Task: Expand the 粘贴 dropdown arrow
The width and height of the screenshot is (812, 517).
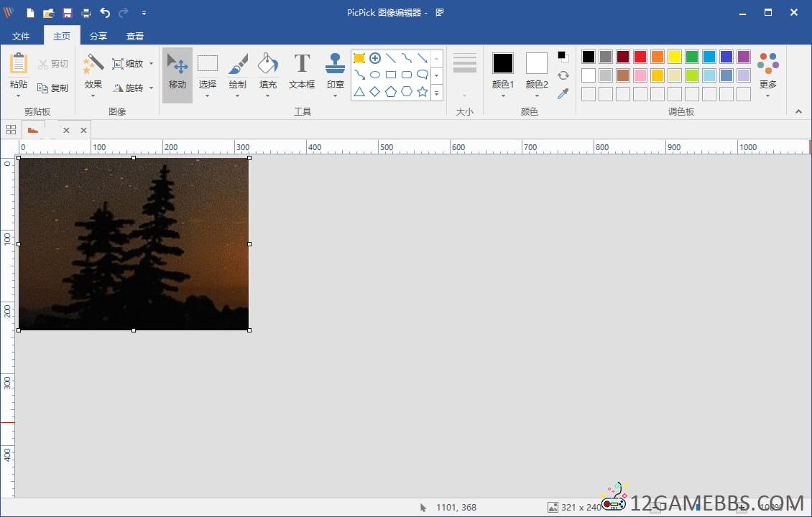Action: click(x=19, y=96)
